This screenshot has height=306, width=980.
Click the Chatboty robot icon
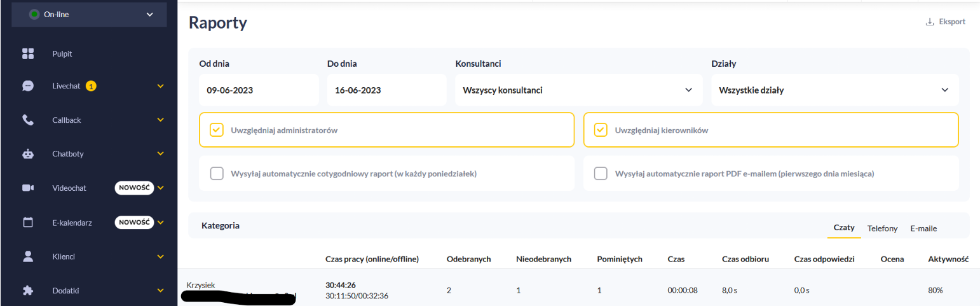(x=28, y=154)
